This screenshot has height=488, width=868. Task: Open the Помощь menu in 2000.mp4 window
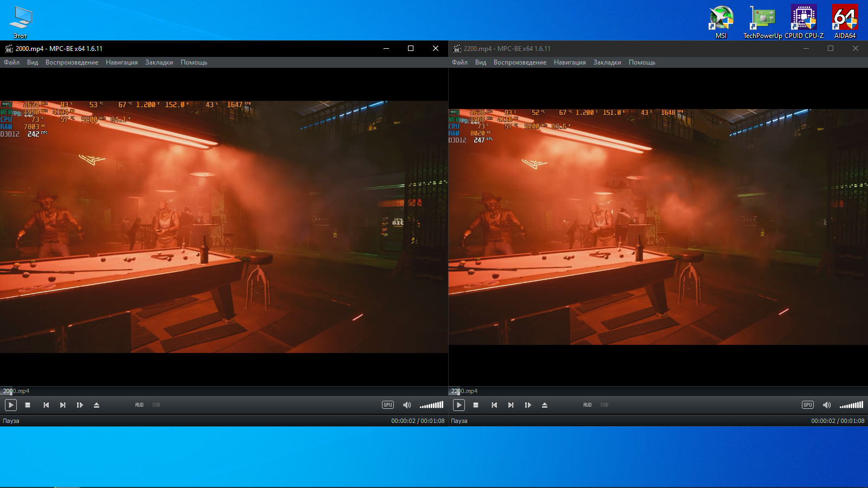point(194,62)
